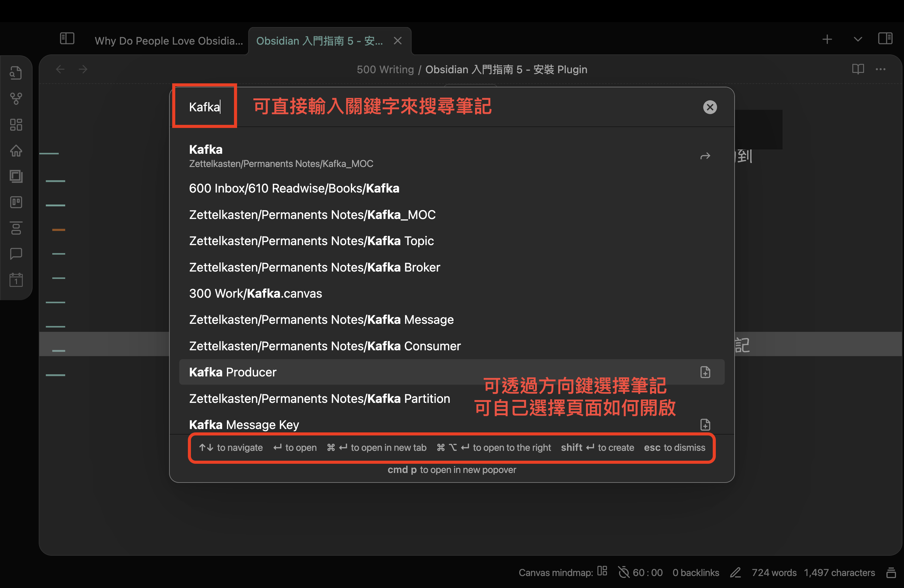Open the 0 backlinks status item
The width and height of the screenshot is (904, 588).
tap(696, 572)
